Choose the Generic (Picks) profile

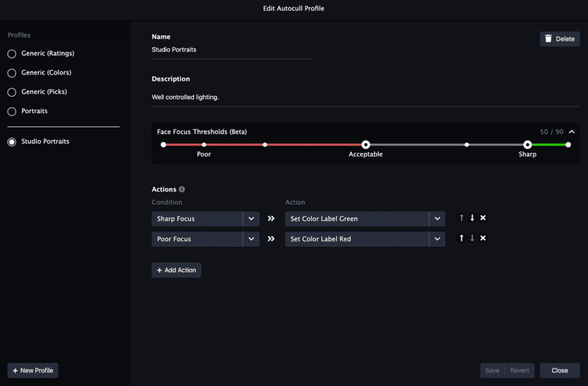coord(11,92)
